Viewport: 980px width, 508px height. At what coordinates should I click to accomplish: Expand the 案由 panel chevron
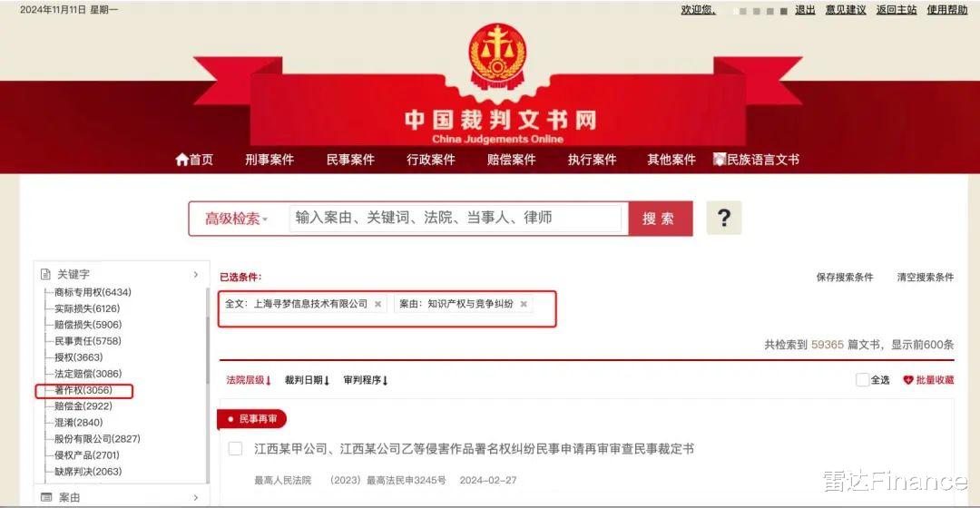click(x=196, y=497)
